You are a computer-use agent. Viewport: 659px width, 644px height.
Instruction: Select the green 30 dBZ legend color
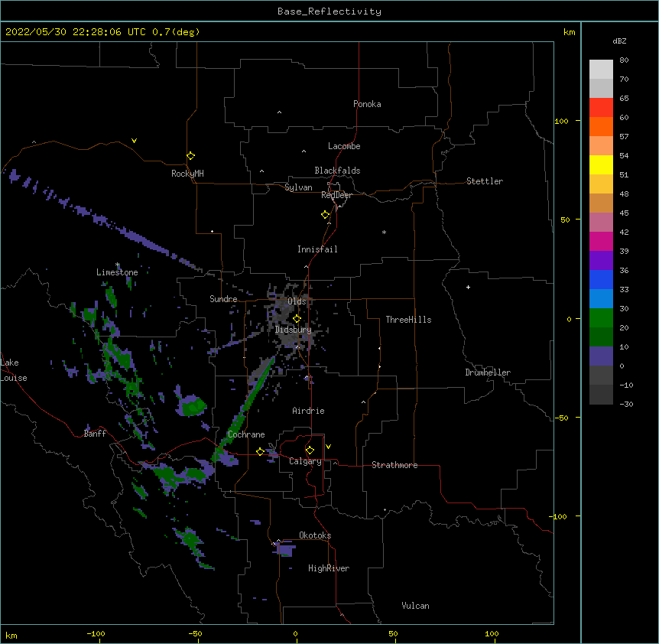tap(601, 318)
